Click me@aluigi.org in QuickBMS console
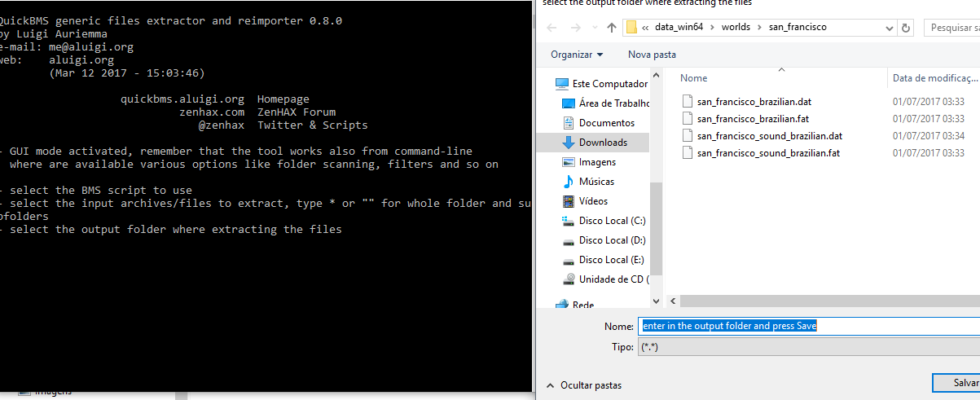The width and height of the screenshot is (980, 400). pyautogui.click(x=90, y=46)
